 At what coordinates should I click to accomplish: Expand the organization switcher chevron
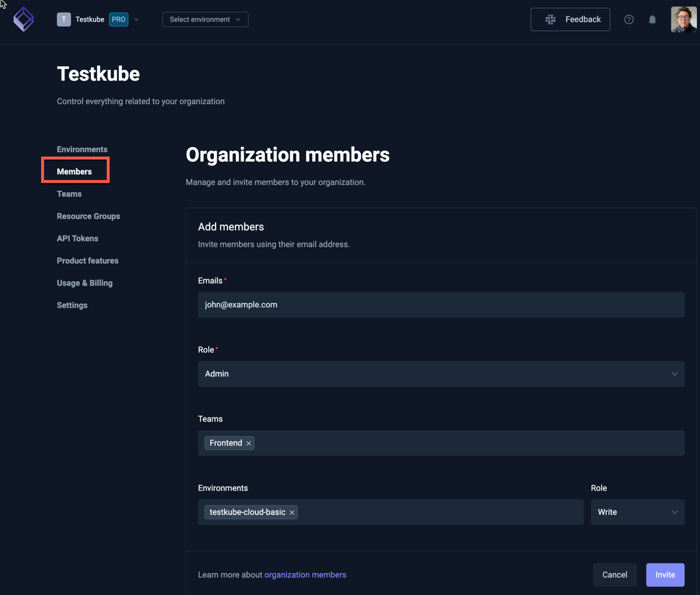click(136, 19)
